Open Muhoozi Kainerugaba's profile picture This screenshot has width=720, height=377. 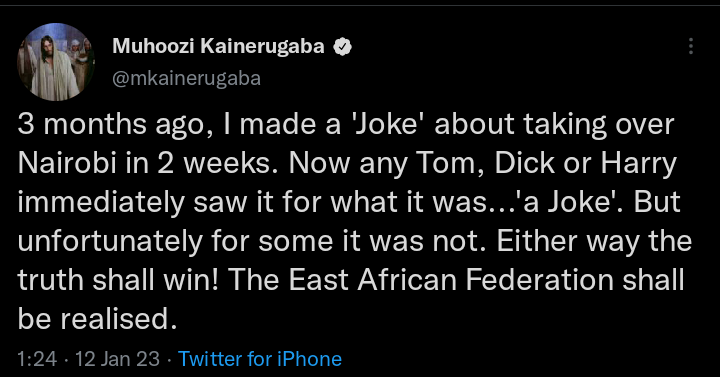coord(56,62)
